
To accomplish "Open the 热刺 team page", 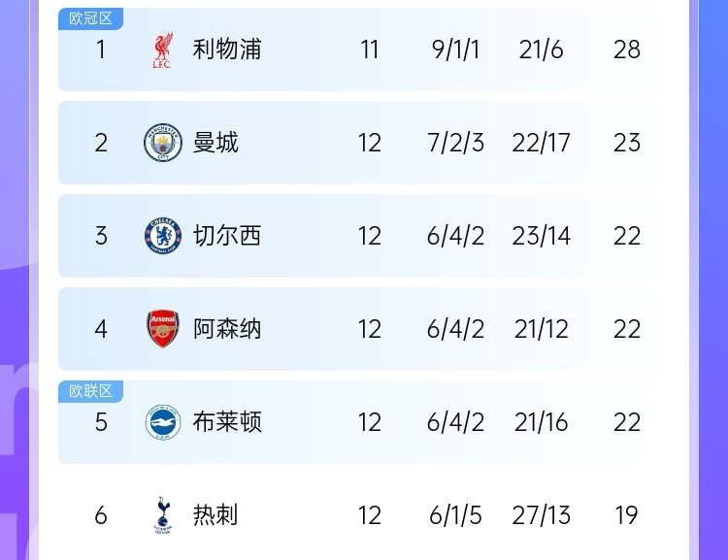I will [x=215, y=514].
